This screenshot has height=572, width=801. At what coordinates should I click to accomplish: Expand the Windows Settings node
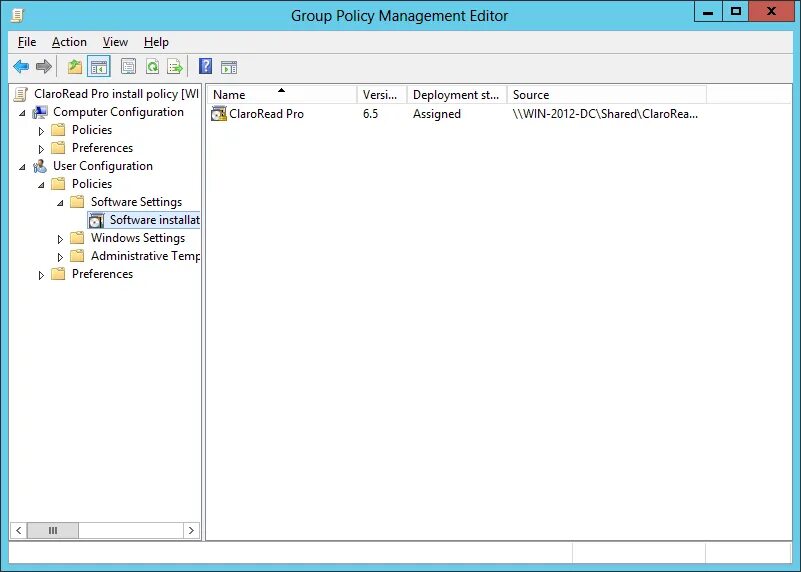[60, 239]
